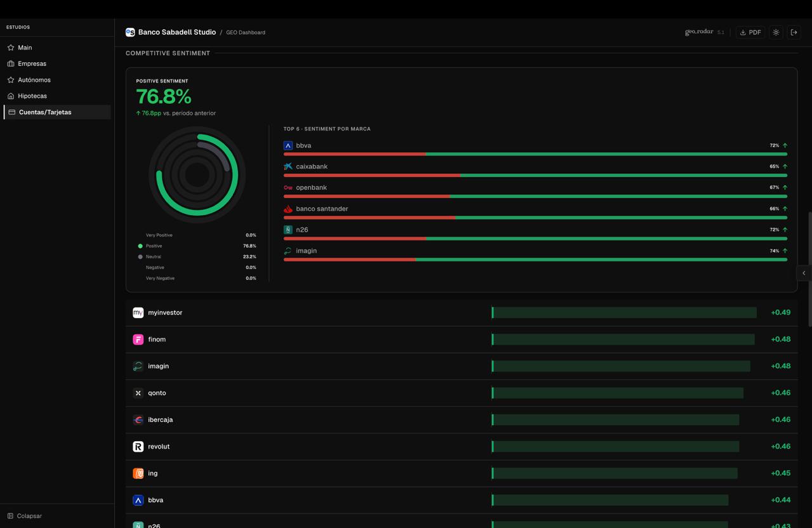Select the myinvestor logo icon
This screenshot has width=812, height=528.
[138, 313]
